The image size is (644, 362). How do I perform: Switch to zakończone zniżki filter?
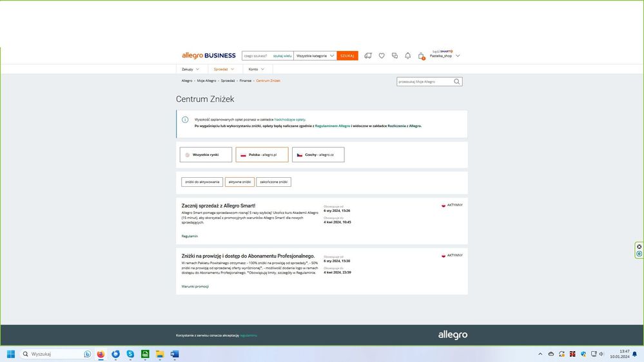[273, 182]
